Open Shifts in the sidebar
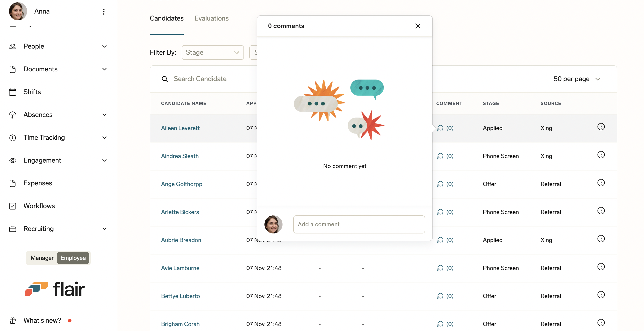The width and height of the screenshot is (644, 331). pyautogui.click(x=32, y=92)
